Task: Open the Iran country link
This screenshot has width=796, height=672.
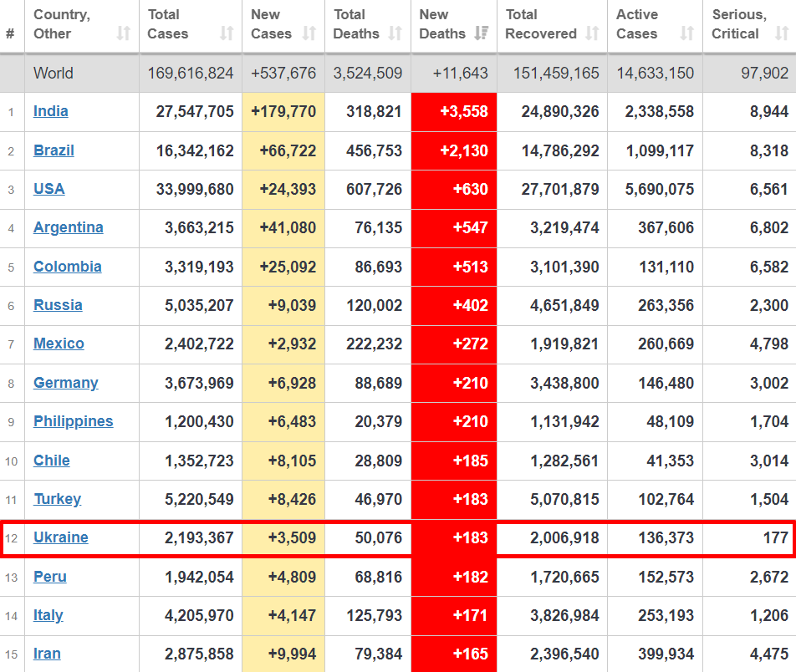Action: click(47, 654)
